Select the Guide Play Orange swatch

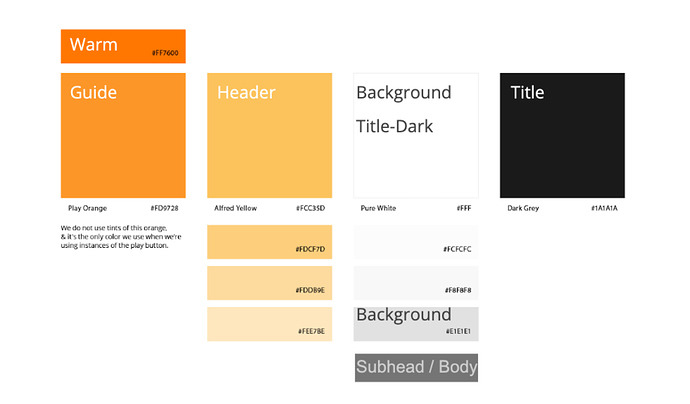(123, 136)
